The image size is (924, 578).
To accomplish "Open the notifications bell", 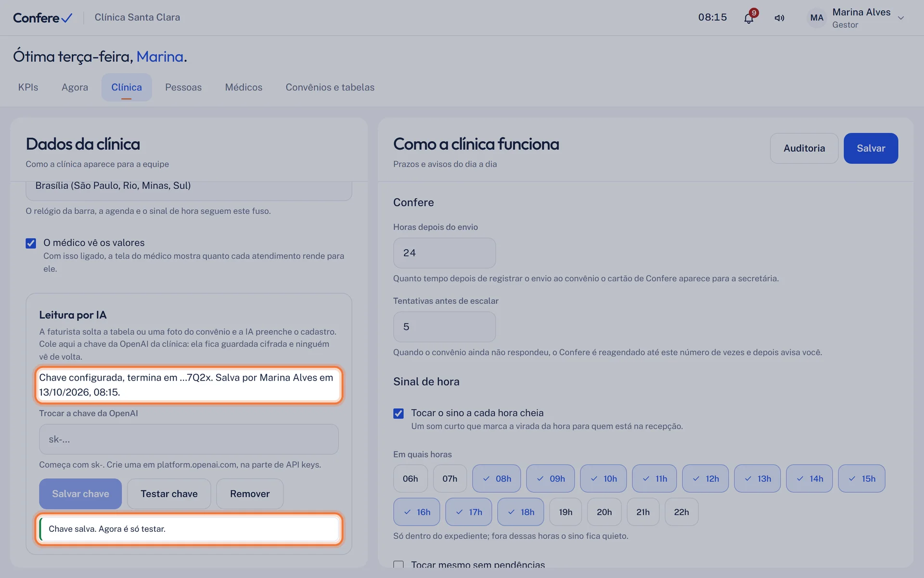I will [x=749, y=18].
